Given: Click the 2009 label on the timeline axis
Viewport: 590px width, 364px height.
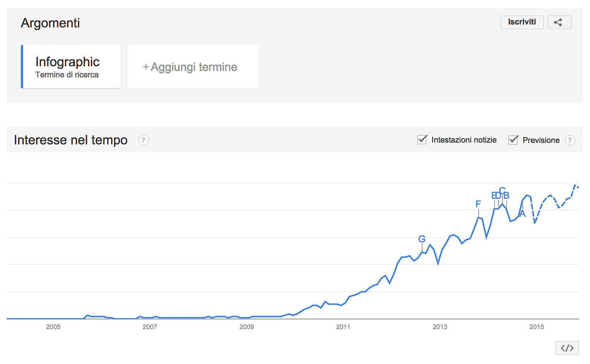Looking at the screenshot, I should point(246,327).
